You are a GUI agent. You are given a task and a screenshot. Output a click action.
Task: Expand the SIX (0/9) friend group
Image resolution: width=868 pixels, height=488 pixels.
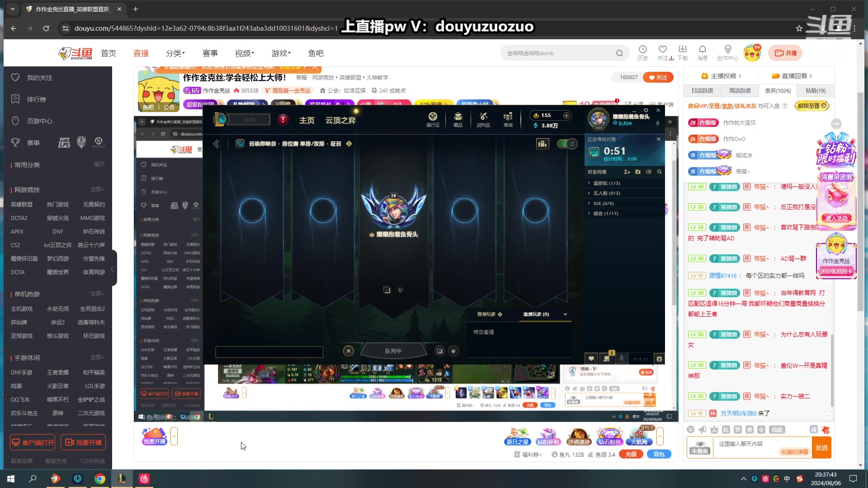coord(603,203)
